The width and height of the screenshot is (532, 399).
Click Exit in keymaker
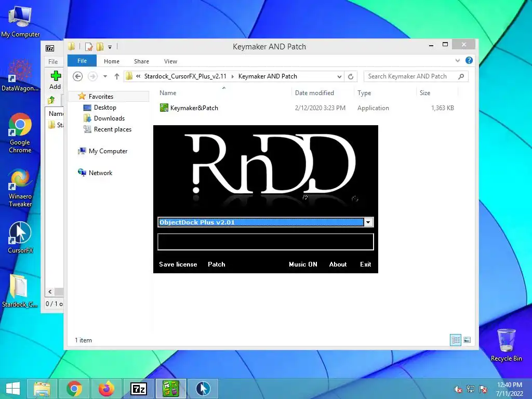coord(365,264)
